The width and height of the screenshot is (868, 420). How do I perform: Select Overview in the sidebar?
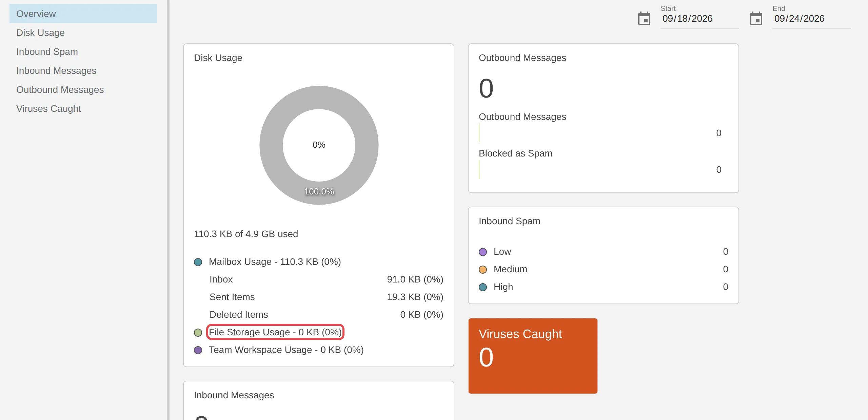[83, 14]
